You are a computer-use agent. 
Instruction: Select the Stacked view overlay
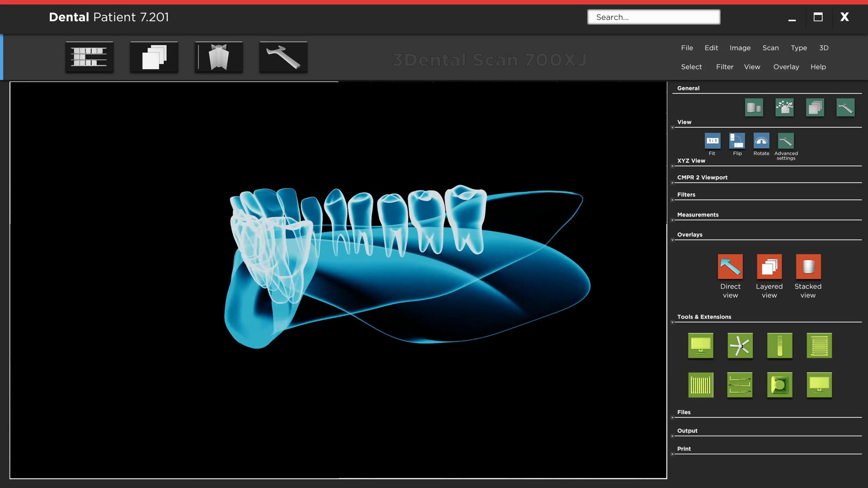point(808,267)
